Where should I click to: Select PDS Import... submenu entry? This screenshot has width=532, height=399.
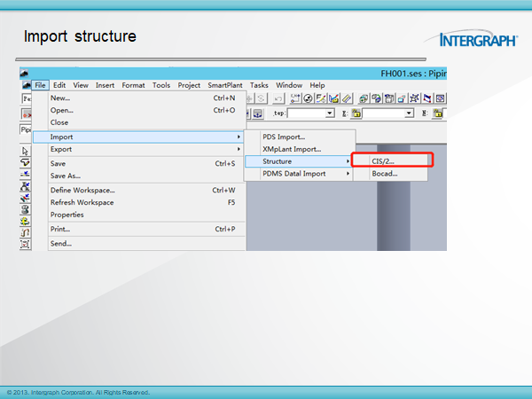pyautogui.click(x=300, y=137)
